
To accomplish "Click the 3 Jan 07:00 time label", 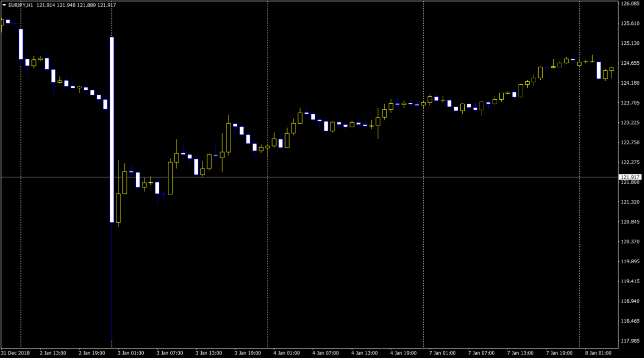I will click(x=170, y=353).
